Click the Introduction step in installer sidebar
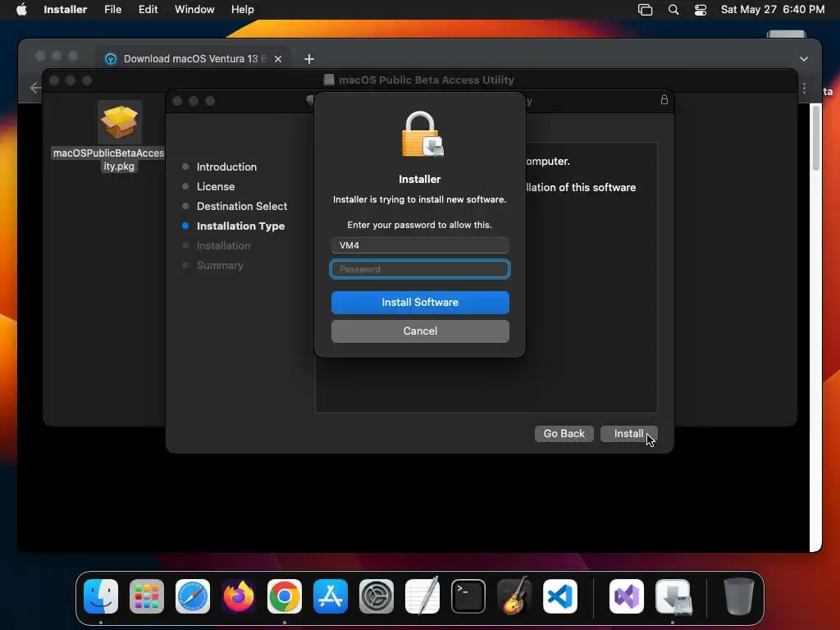 226,167
